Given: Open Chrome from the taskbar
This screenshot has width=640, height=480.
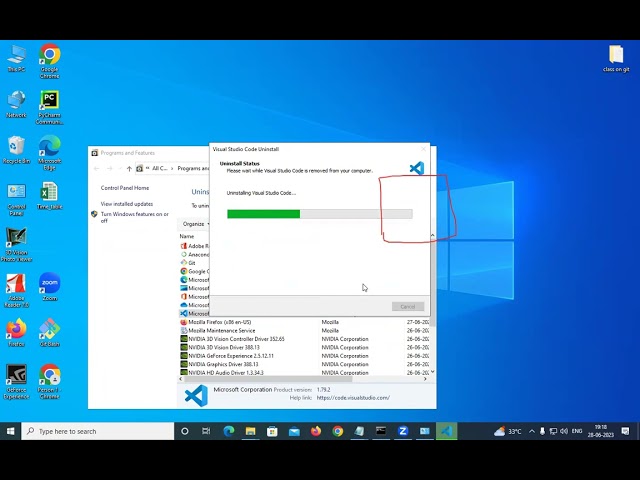Looking at the screenshot, I should (338, 431).
